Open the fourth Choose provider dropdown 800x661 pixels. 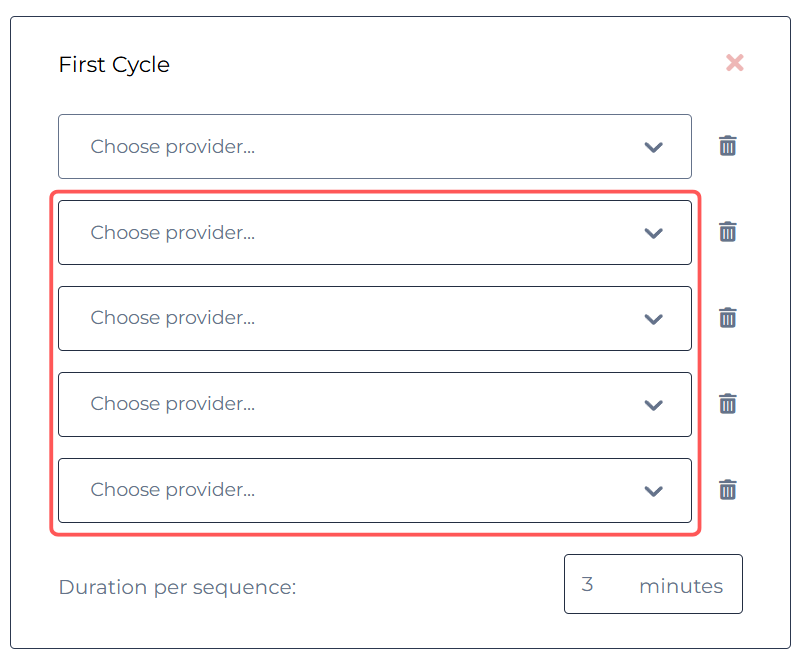(375, 404)
